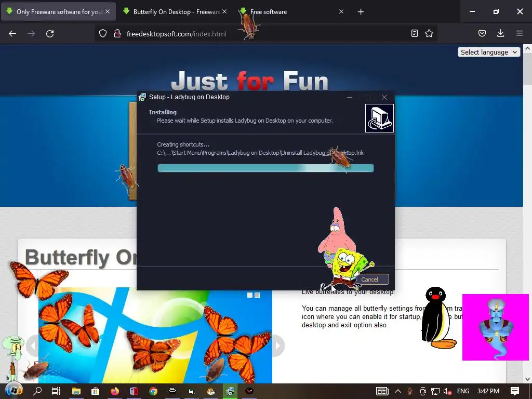Close the 'Free software' tab

point(341,11)
